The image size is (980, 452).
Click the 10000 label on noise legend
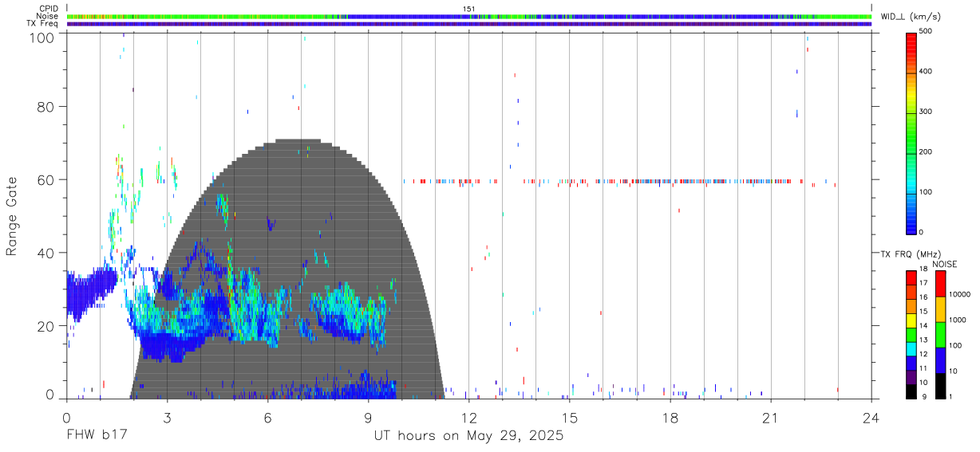pos(959,295)
